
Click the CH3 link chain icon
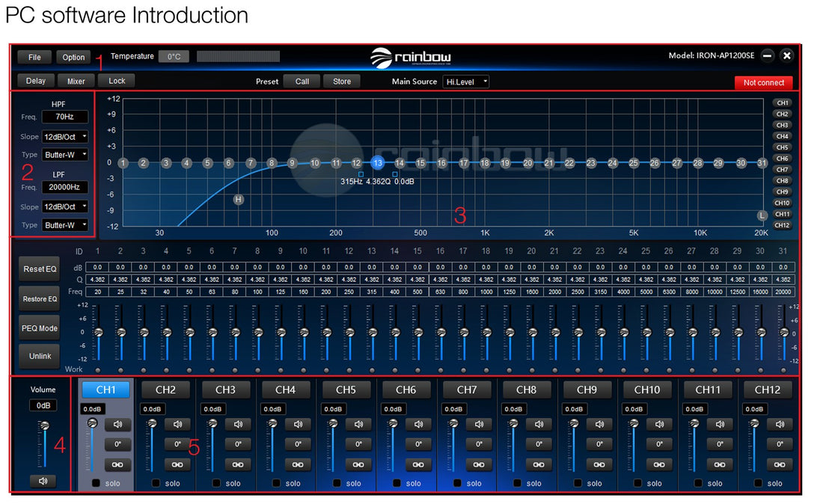[x=238, y=464]
